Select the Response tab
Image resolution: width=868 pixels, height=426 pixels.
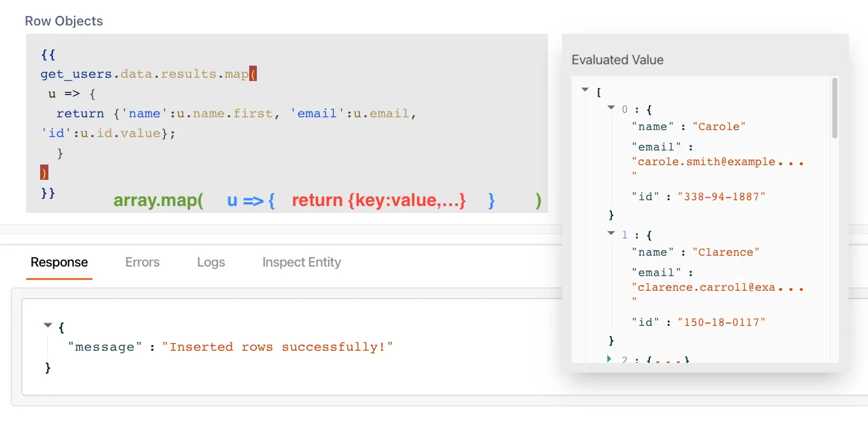click(x=59, y=262)
